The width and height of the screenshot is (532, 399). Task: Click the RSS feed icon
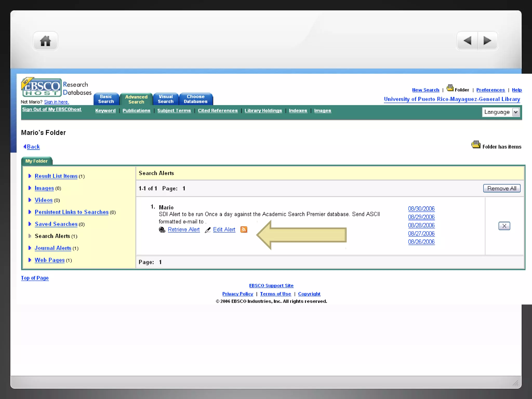click(x=244, y=230)
